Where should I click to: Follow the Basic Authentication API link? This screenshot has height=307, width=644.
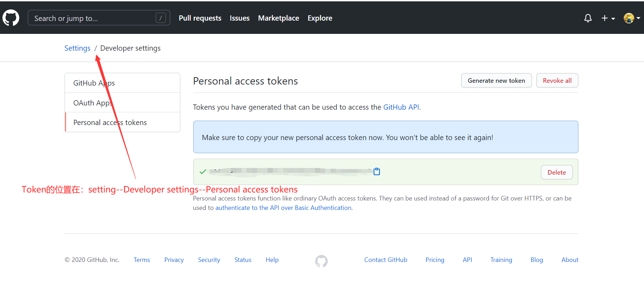(x=283, y=208)
